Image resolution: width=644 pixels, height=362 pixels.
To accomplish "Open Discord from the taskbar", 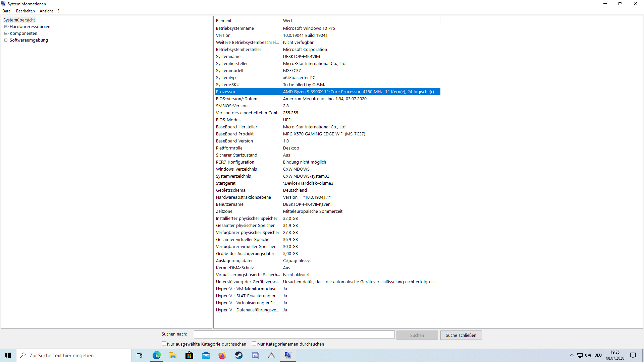I will [x=255, y=355].
